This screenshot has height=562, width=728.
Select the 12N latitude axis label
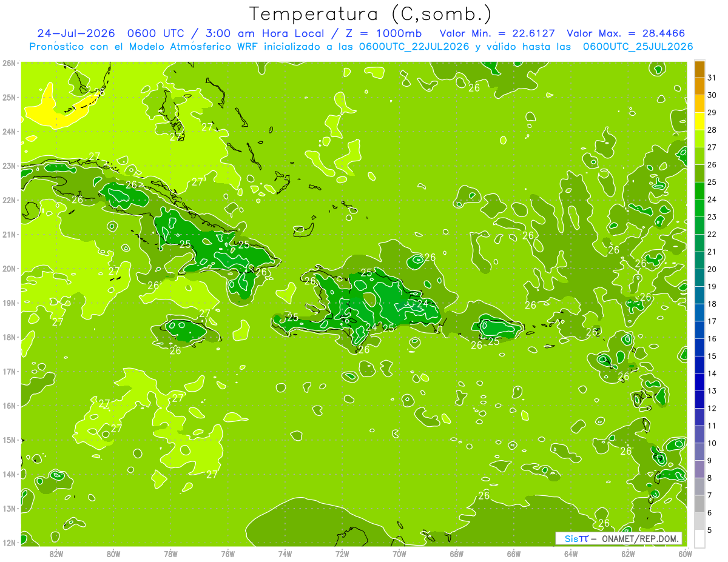pyautogui.click(x=9, y=543)
